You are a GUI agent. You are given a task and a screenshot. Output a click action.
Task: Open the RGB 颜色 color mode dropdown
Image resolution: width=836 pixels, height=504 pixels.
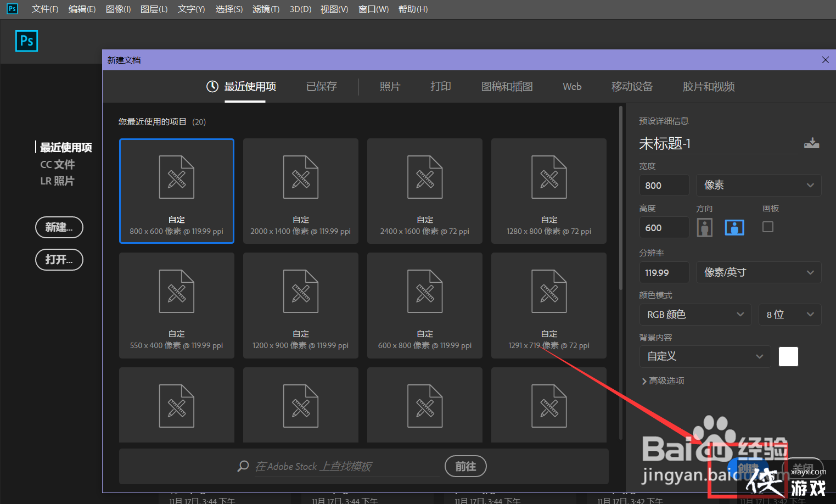pyautogui.click(x=695, y=315)
